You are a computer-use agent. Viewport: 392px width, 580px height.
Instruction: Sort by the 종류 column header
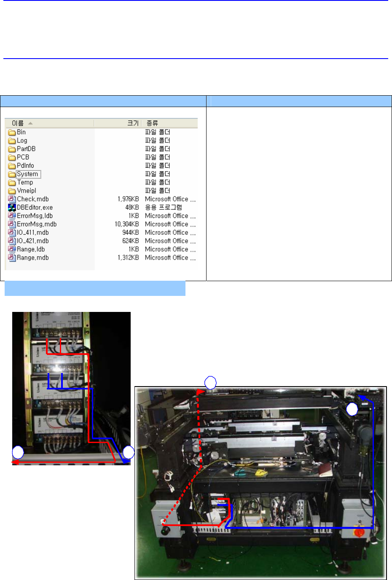[169, 123]
